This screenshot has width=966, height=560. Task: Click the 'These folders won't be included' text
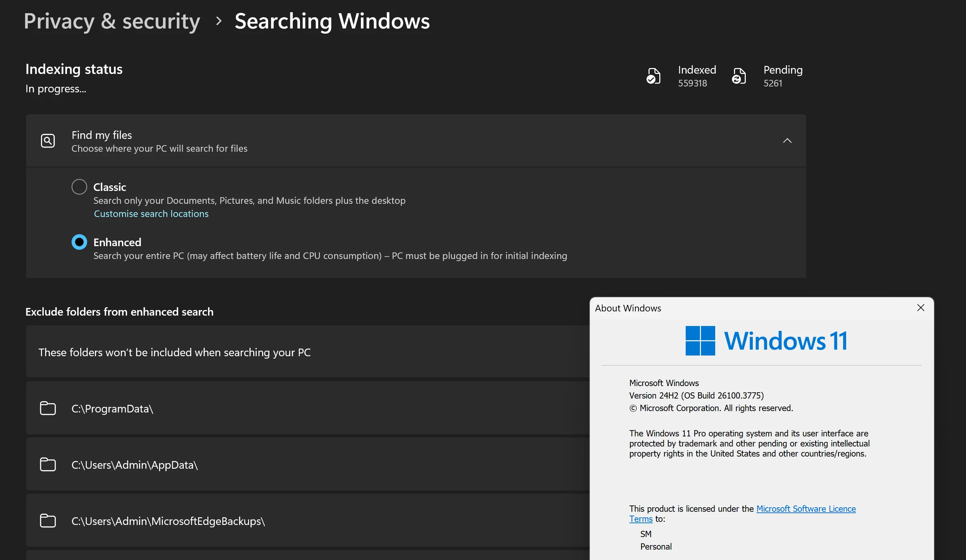point(174,352)
